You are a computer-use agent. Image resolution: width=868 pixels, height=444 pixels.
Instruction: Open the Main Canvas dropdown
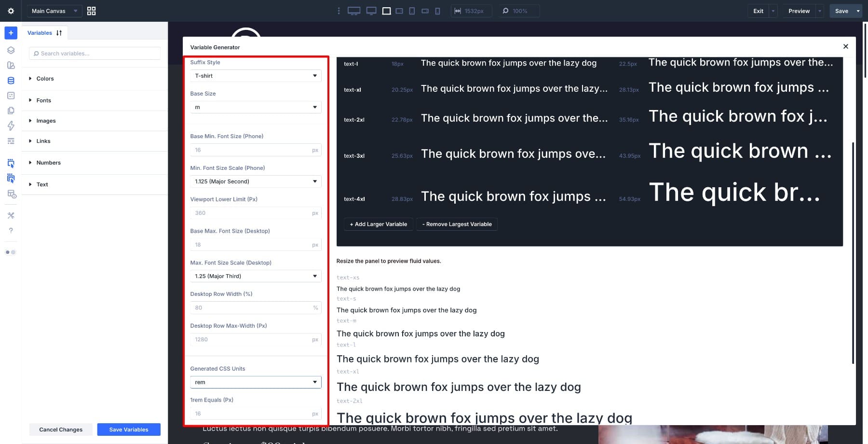54,11
